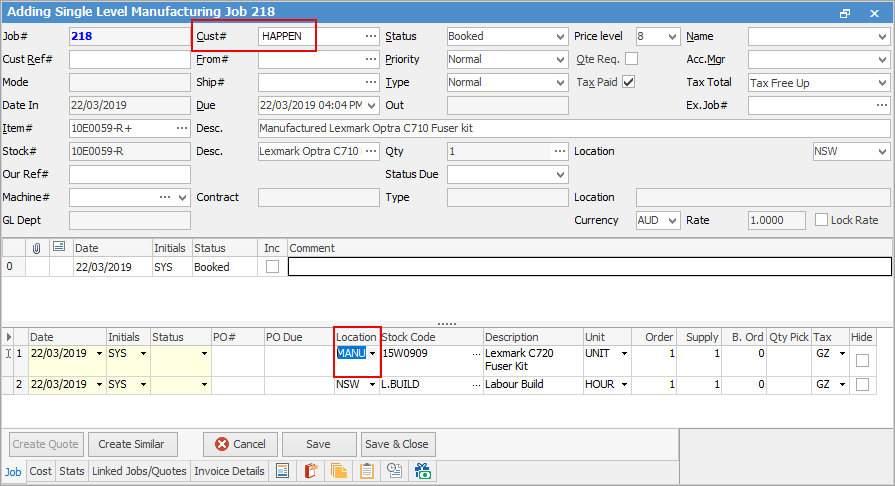
Task: Expand the Due date dropdown
Action: tap(372, 106)
